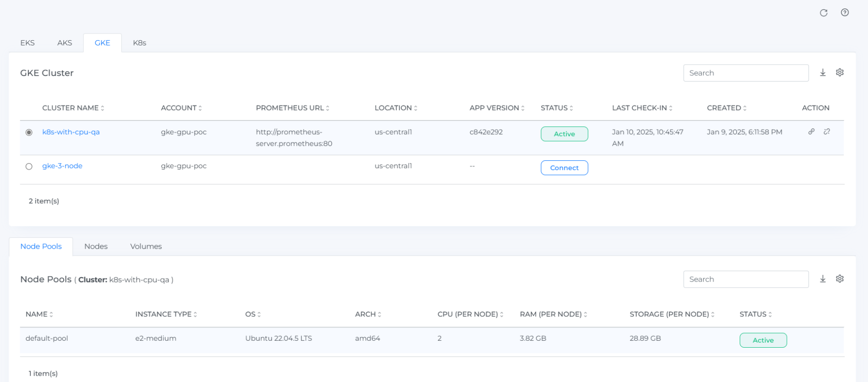
Task: Switch to the Volumes tab
Action: click(x=146, y=246)
